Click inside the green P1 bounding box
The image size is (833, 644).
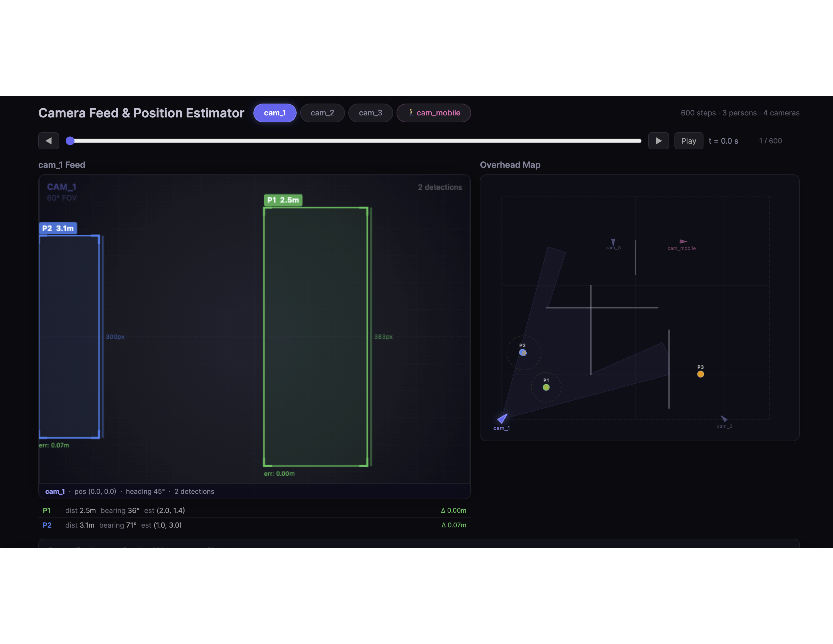(x=316, y=336)
